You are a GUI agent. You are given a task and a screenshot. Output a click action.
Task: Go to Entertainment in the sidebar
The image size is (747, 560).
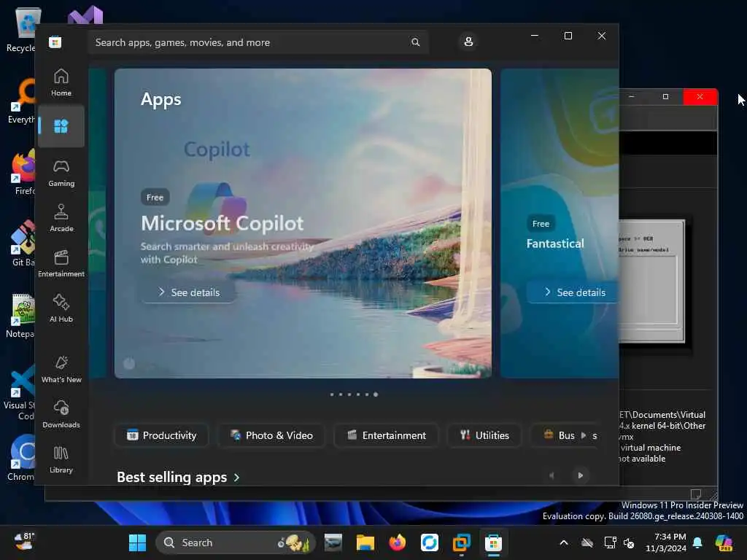point(61,263)
